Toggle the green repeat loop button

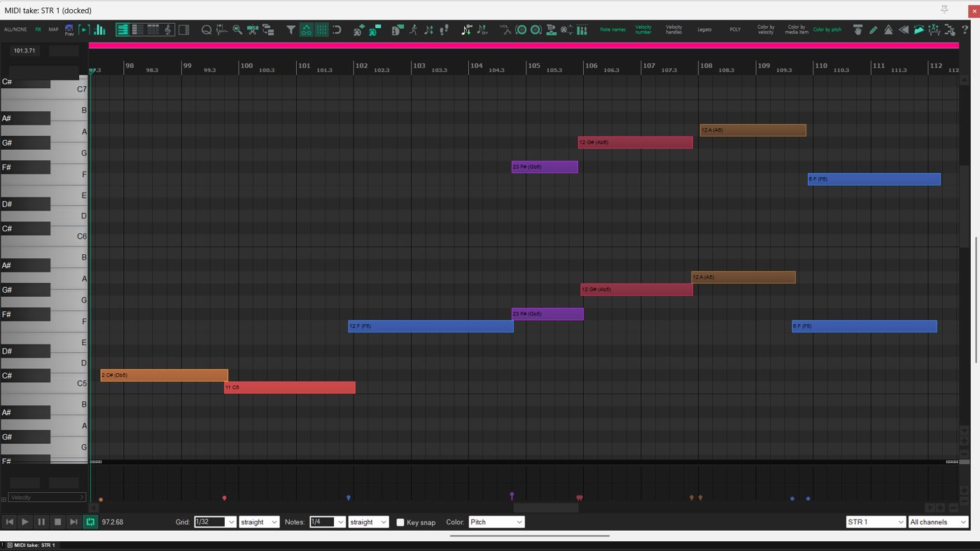coord(90,522)
